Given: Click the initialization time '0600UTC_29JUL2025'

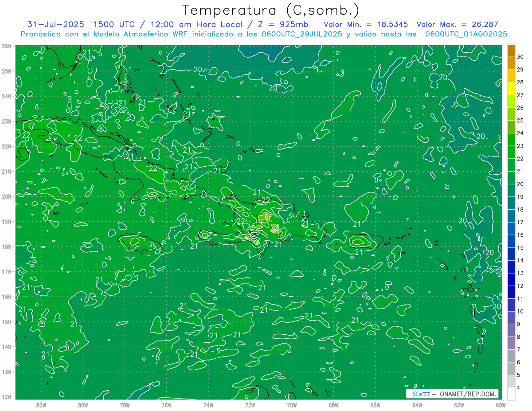Looking at the screenshot, I should coord(302,34).
